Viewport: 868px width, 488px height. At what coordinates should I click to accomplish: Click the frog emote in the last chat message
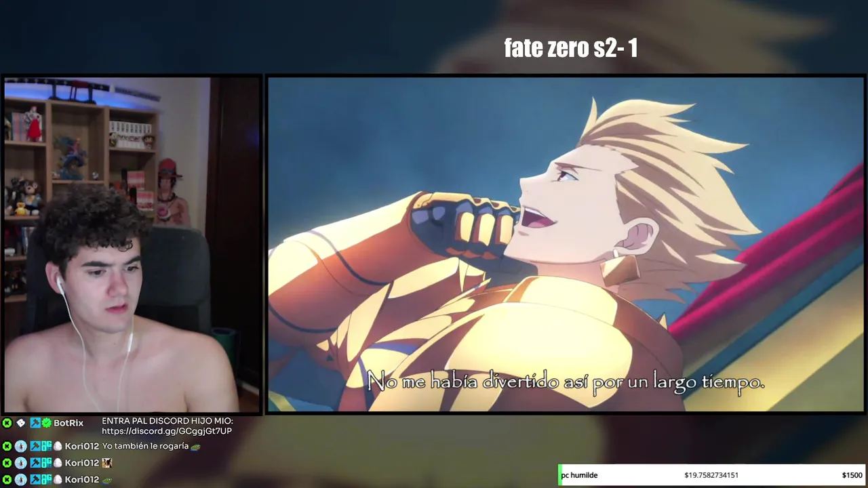click(x=107, y=481)
